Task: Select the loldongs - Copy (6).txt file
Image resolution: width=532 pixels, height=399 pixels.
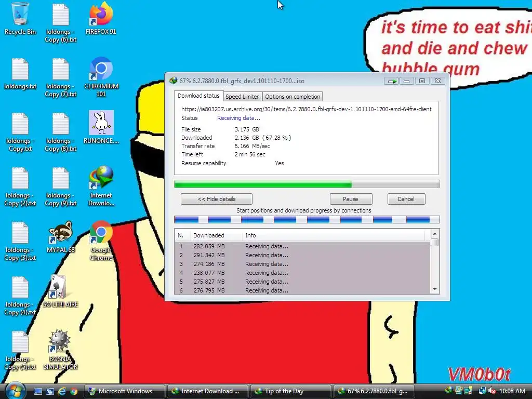Action: pyautogui.click(x=60, y=23)
